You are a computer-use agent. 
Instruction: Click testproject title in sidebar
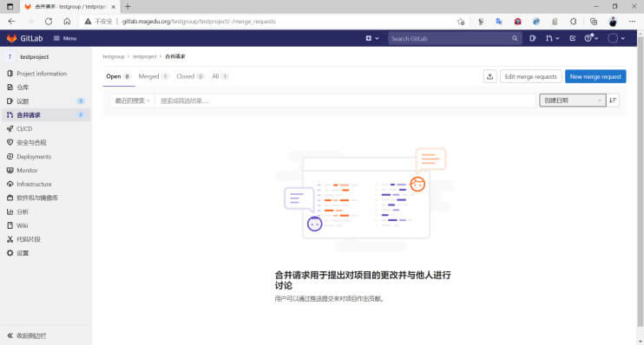click(x=35, y=57)
